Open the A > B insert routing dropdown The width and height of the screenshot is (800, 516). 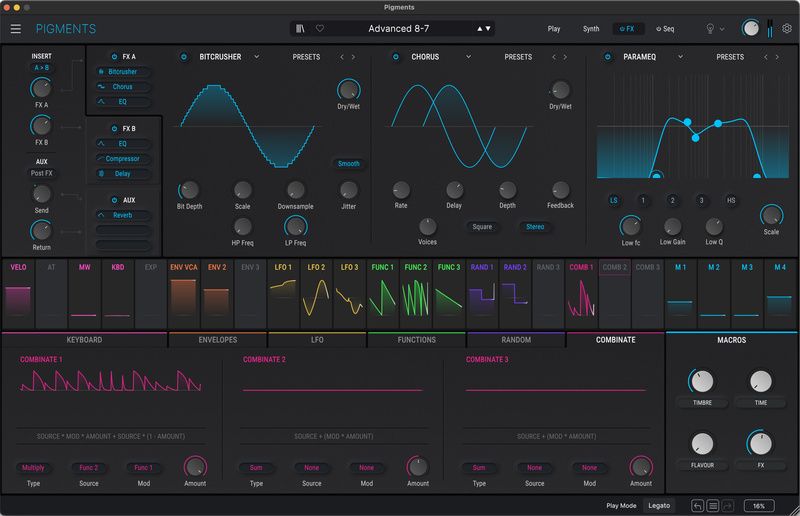click(41, 68)
